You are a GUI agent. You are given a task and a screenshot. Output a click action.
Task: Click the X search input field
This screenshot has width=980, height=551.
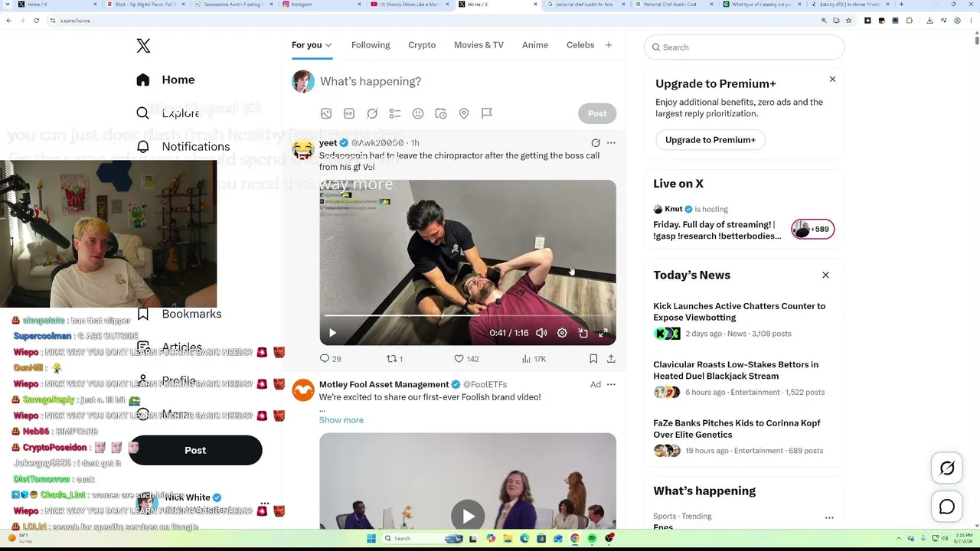tap(744, 47)
